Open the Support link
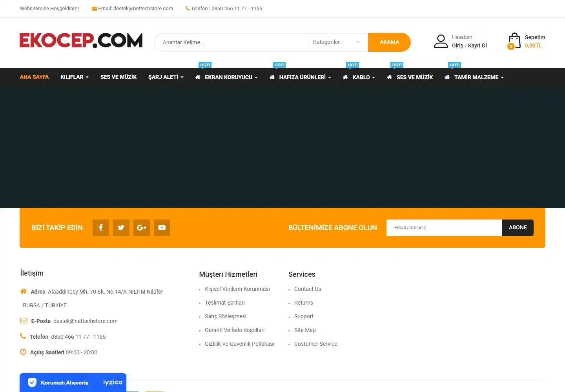 304,316
